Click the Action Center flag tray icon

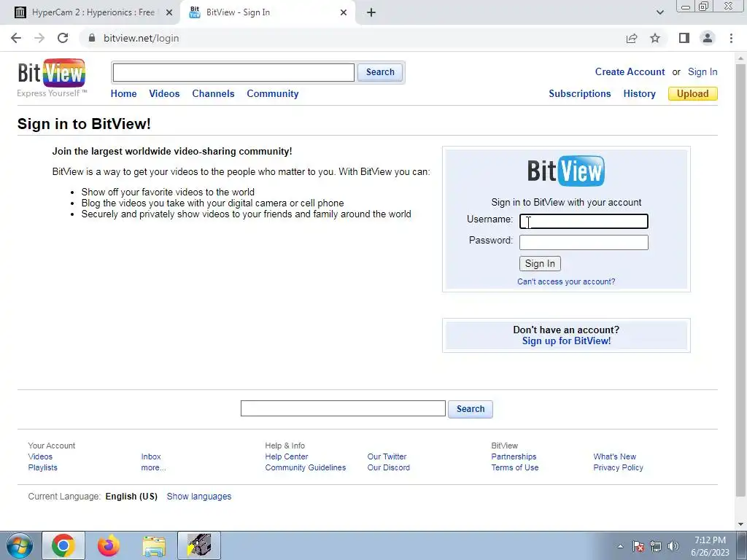(x=638, y=546)
